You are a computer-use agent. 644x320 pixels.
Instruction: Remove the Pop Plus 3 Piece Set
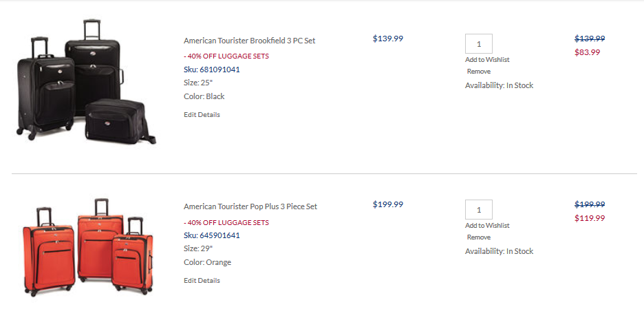pos(478,237)
